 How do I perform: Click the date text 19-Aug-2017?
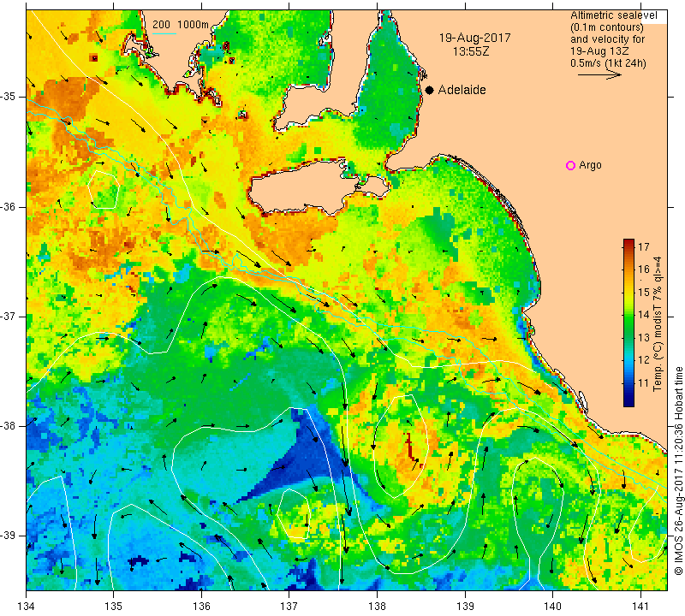pos(475,38)
